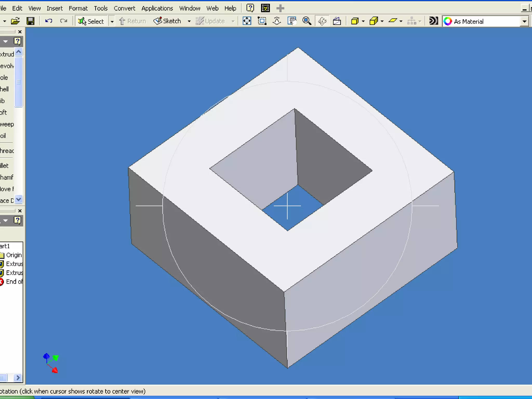This screenshot has width=532, height=399.
Task: Click the Save disk icon
Action: (31, 21)
